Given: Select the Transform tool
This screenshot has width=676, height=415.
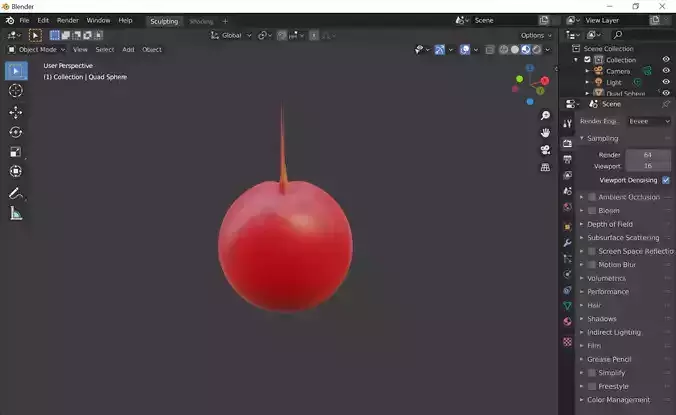Looking at the screenshot, I should tap(16, 172).
